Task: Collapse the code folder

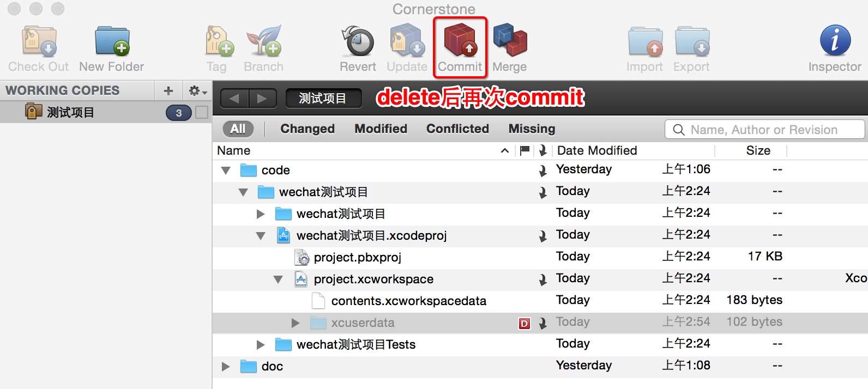Action: point(226,171)
